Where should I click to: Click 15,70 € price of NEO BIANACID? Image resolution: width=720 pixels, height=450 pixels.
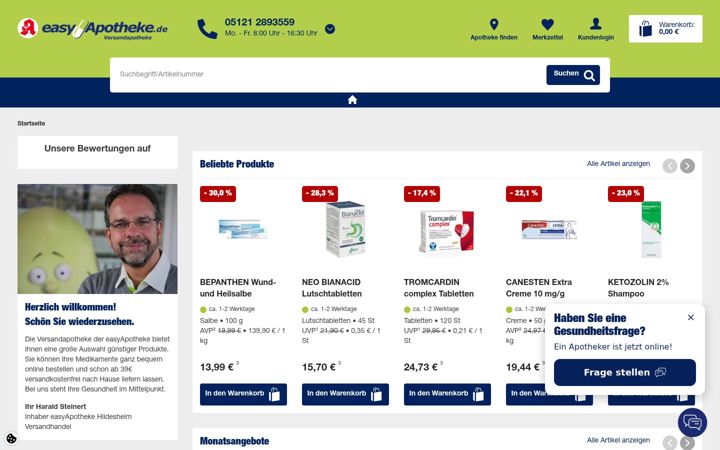tap(319, 367)
